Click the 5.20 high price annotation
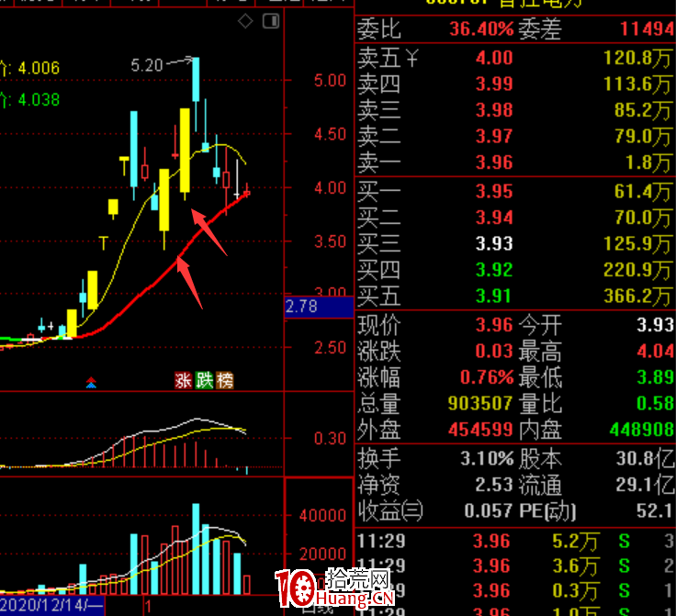The image size is (676, 616). (147, 65)
